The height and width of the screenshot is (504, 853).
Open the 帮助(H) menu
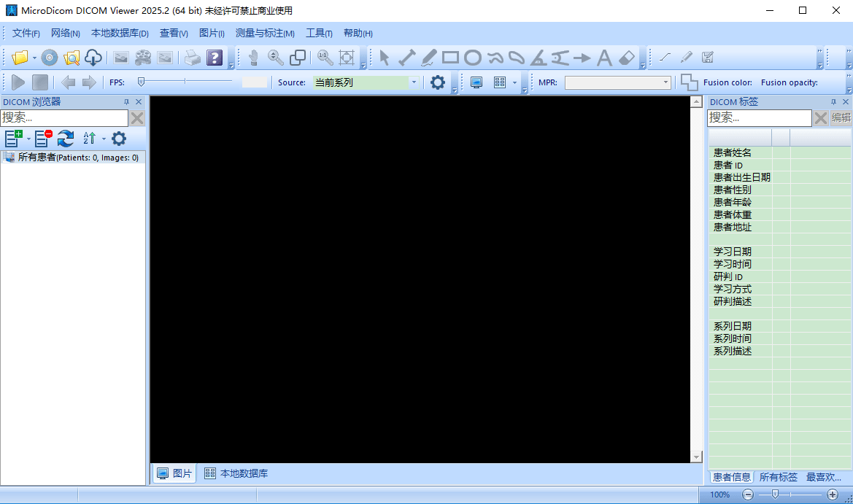(x=358, y=33)
